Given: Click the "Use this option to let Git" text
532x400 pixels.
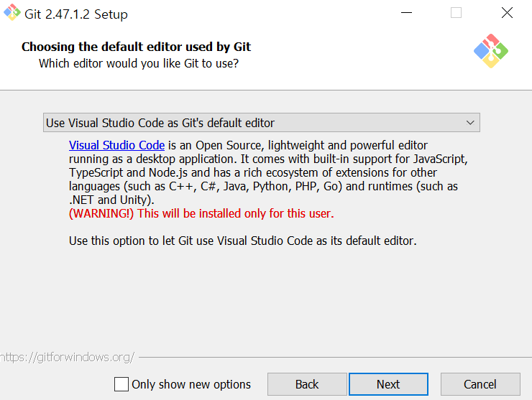Looking at the screenshot, I should (x=242, y=241).
